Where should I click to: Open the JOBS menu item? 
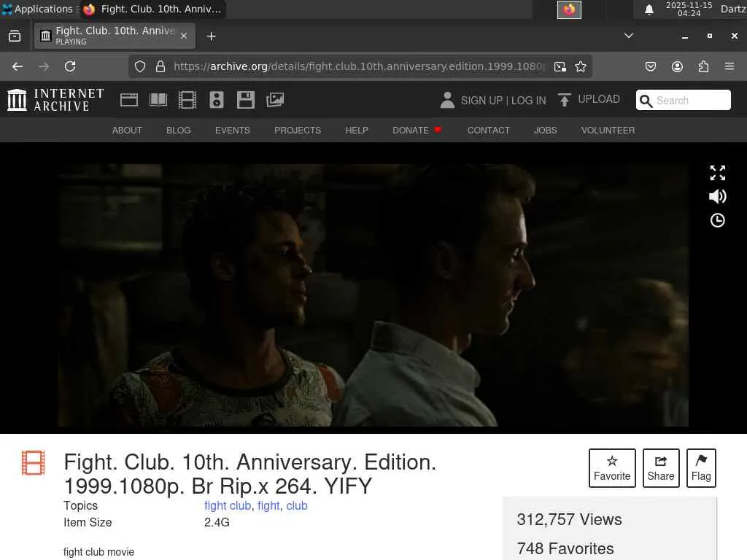coord(546,130)
